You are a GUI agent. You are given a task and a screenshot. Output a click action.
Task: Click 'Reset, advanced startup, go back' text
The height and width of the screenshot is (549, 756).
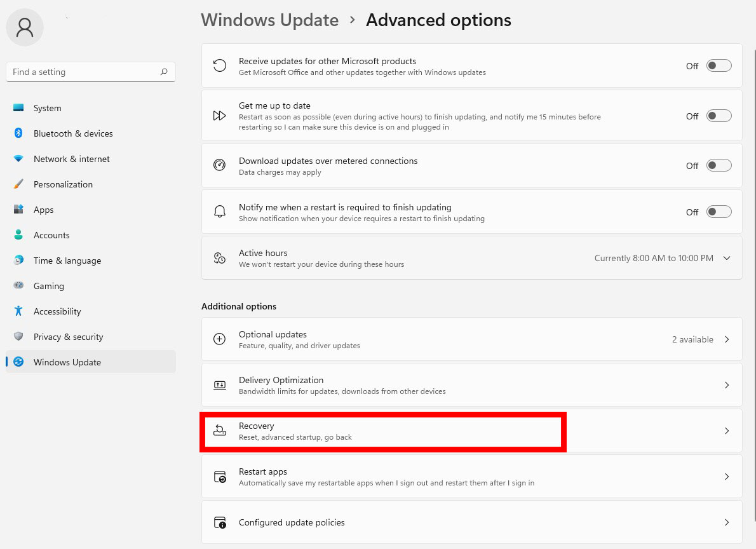(x=295, y=437)
